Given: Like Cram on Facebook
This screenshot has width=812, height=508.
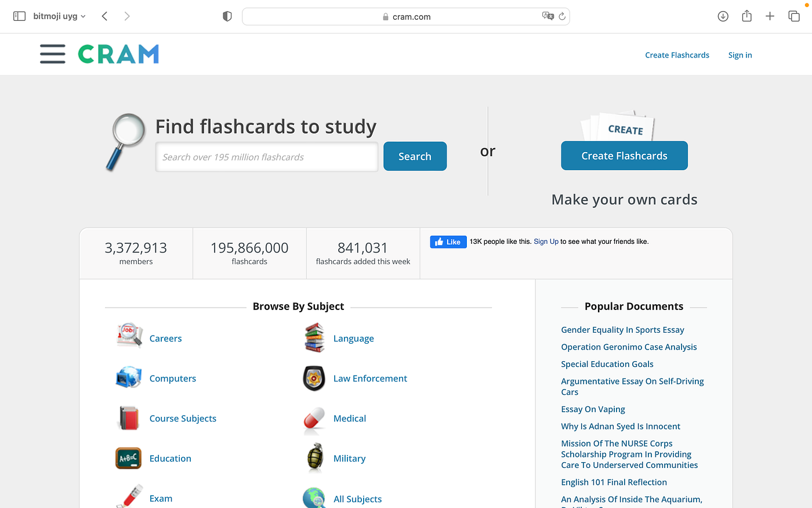Looking at the screenshot, I should click(448, 242).
